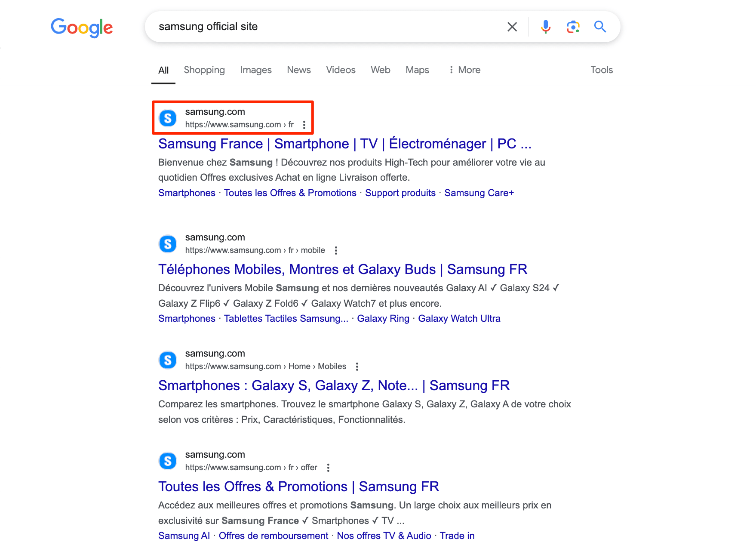The width and height of the screenshot is (756, 545).
Task: Click the Samsung favicon beside Smartphones Galaxy result
Action: pyautogui.click(x=168, y=360)
